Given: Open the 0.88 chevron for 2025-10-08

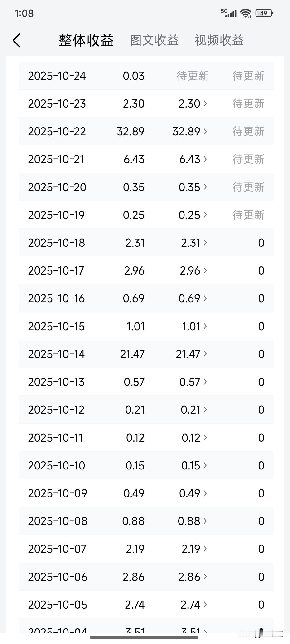Looking at the screenshot, I should click(205, 521).
